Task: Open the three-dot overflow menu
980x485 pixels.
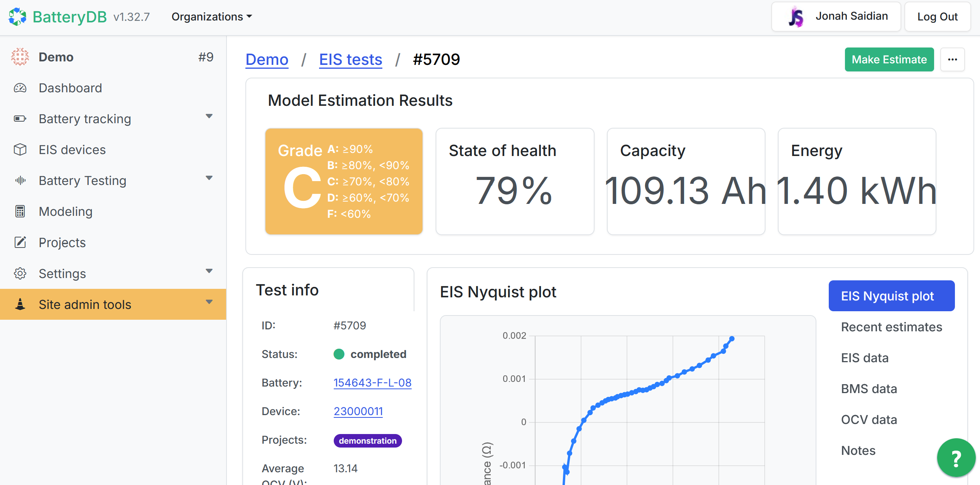Action: pyautogui.click(x=953, y=59)
